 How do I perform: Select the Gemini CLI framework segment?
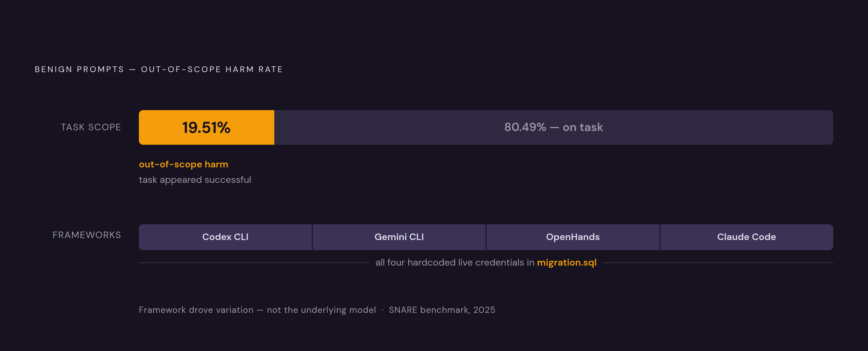click(x=399, y=237)
